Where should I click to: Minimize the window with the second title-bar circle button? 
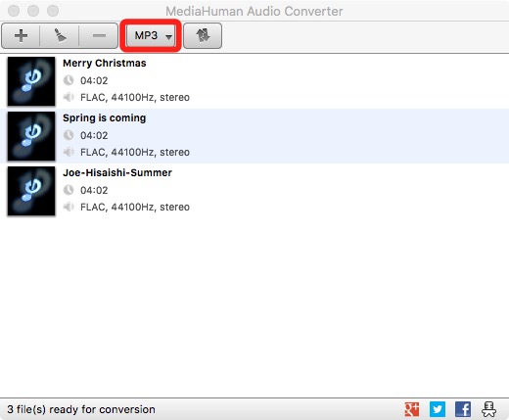[x=33, y=11]
